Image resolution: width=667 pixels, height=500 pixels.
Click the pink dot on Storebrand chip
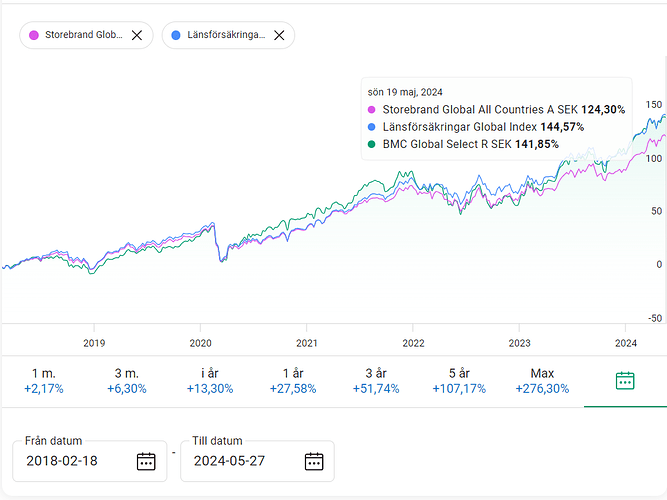pos(35,35)
